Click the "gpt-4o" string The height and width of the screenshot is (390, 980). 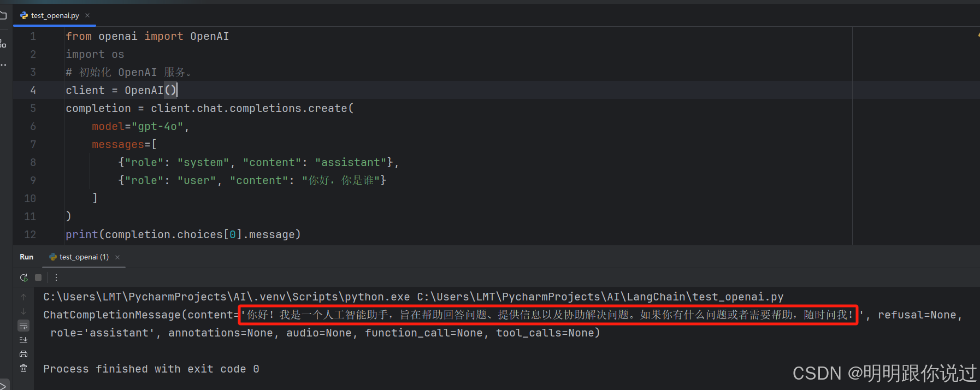[x=157, y=126]
